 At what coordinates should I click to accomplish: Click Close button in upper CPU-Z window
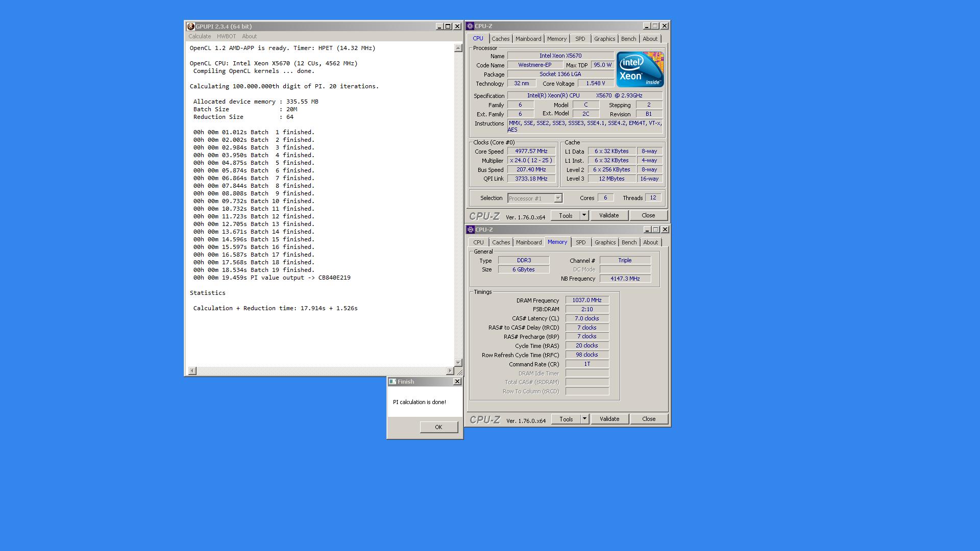click(648, 215)
